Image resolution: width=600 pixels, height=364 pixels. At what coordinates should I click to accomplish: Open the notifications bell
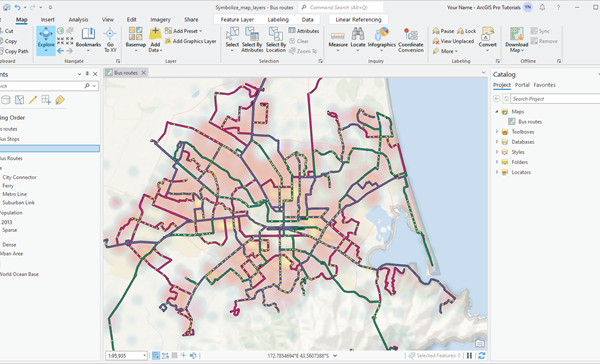tap(542, 7)
